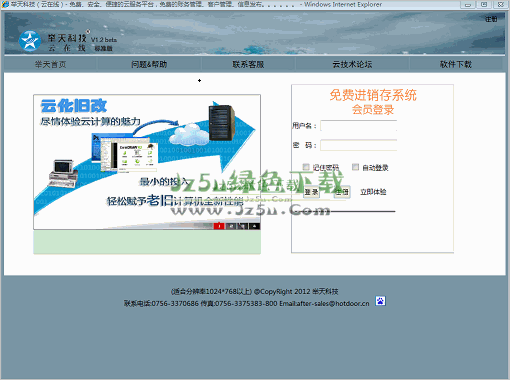This screenshot has width=510, height=380.
Task: Click the black up-arrow icon on banner
Action: pos(255,226)
